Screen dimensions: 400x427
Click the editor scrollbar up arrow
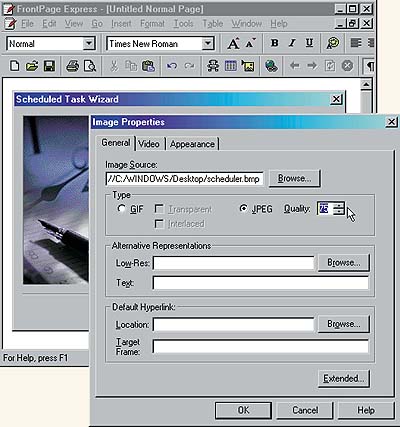click(x=366, y=84)
